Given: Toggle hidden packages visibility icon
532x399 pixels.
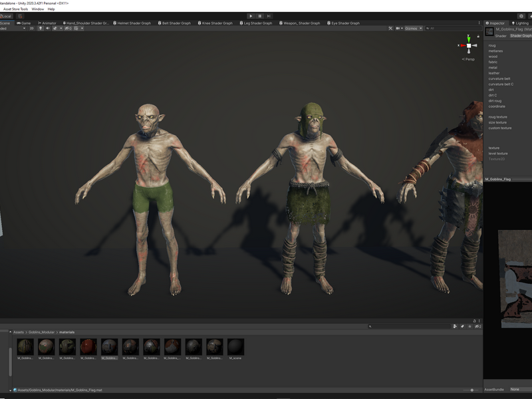Looking at the screenshot, I should pos(477,327).
